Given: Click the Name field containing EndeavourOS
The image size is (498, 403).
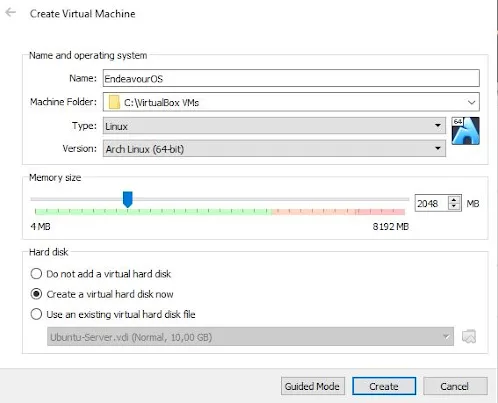Looking at the screenshot, I should tap(291, 78).
